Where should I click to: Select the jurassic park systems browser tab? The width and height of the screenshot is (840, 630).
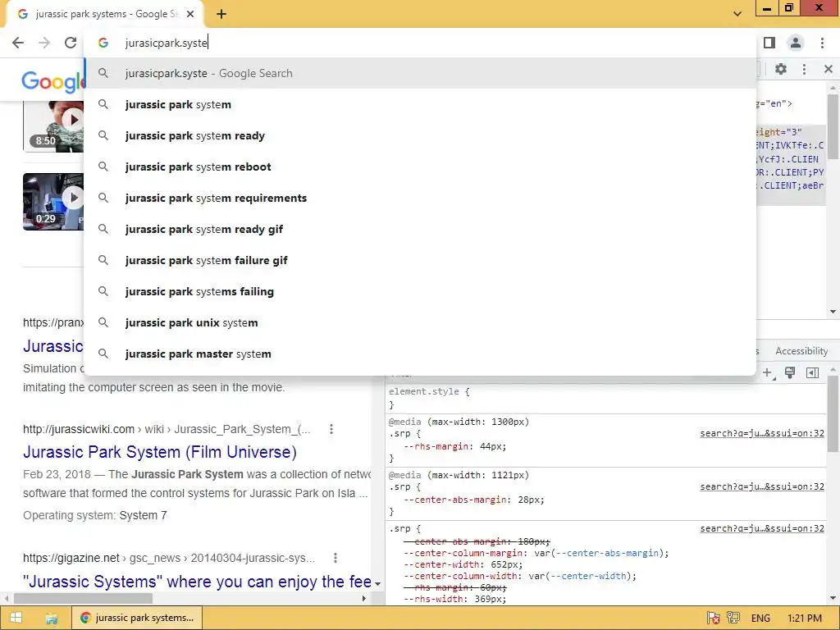[x=104, y=14]
